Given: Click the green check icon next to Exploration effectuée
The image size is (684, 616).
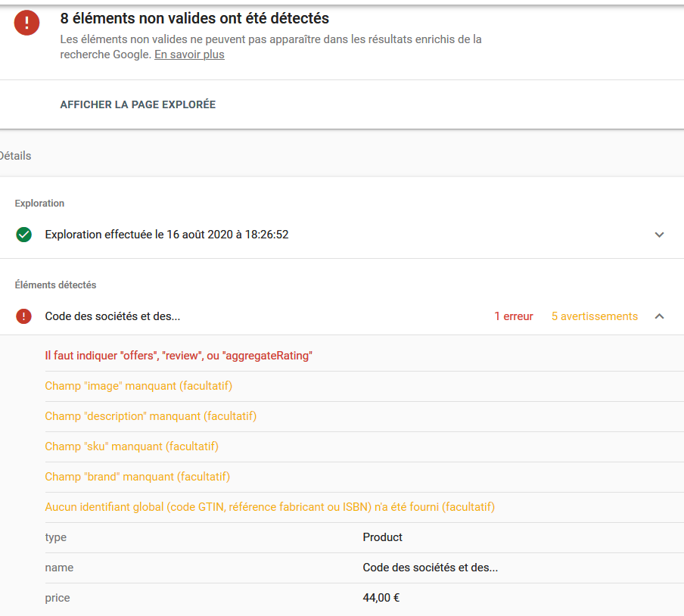Looking at the screenshot, I should pos(24,235).
